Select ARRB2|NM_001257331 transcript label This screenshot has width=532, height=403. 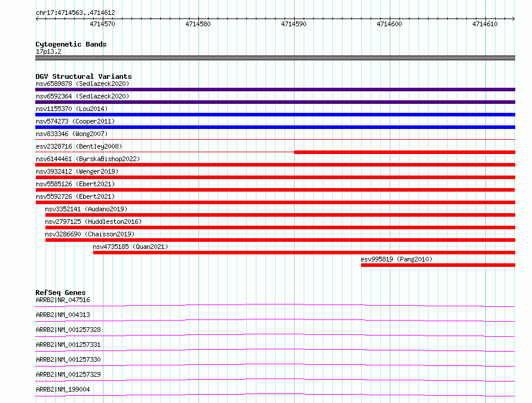click(x=68, y=344)
